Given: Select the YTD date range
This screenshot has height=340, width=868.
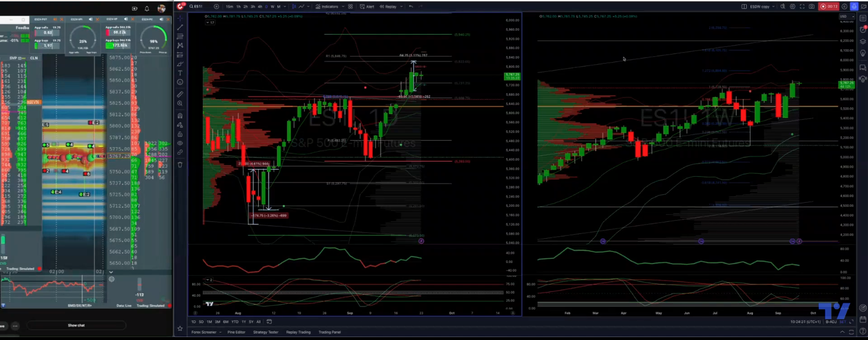Looking at the screenshot, I should click(x=234, y=321).
